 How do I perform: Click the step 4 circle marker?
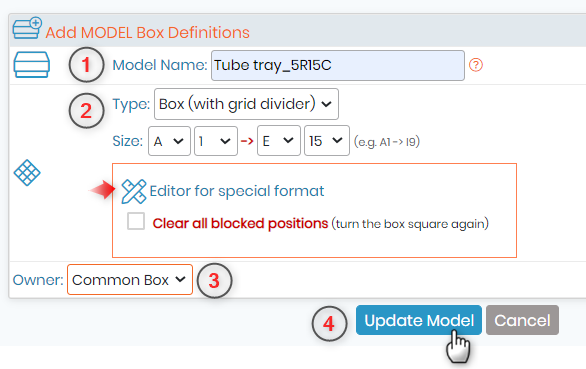tap(329, 323)
